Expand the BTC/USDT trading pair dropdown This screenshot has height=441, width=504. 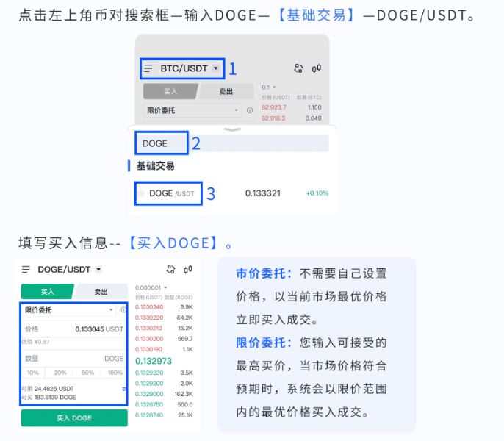(215, 69)
